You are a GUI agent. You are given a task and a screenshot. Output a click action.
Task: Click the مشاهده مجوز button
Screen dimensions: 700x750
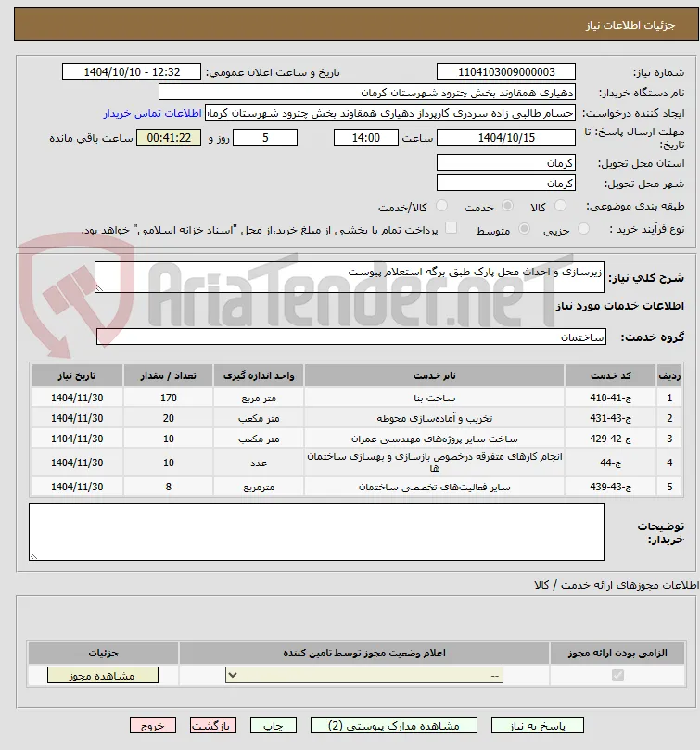pos(102,676)
